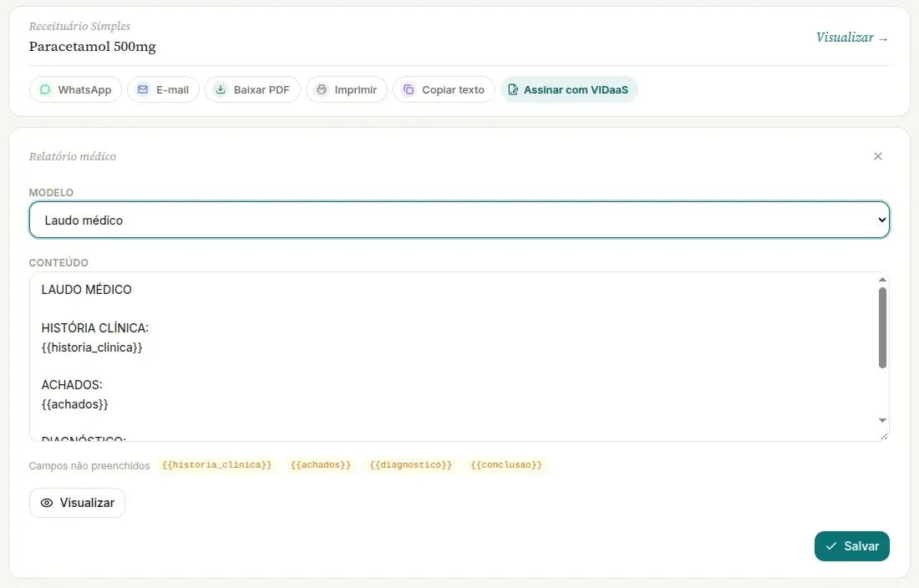Click the {{diagnostico}} unfilled field tag

(x=410, y=465)
